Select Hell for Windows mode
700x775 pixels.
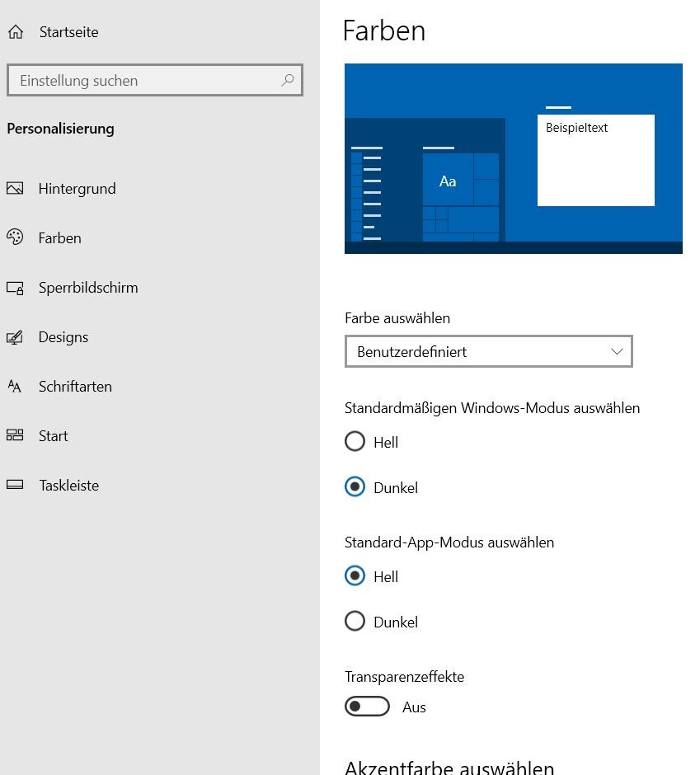pyautogui.click(x=355, y=441)
